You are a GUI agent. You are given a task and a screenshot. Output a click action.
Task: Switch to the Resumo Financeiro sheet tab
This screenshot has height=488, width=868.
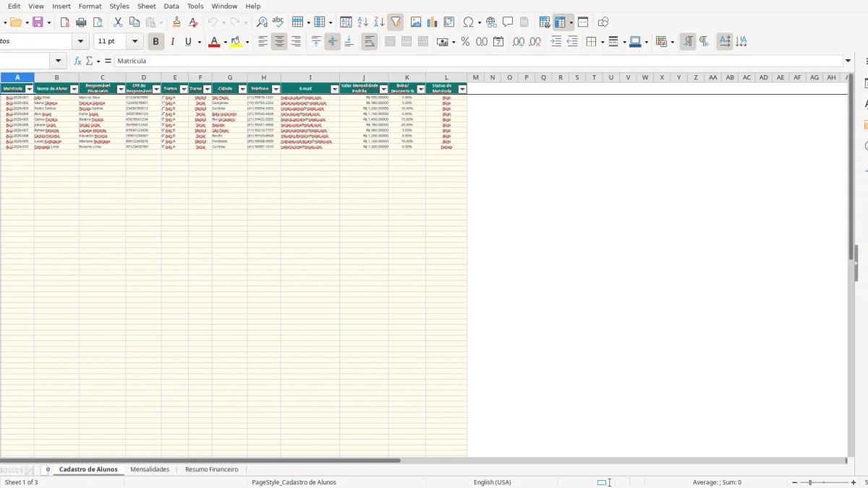pos(211,470)
